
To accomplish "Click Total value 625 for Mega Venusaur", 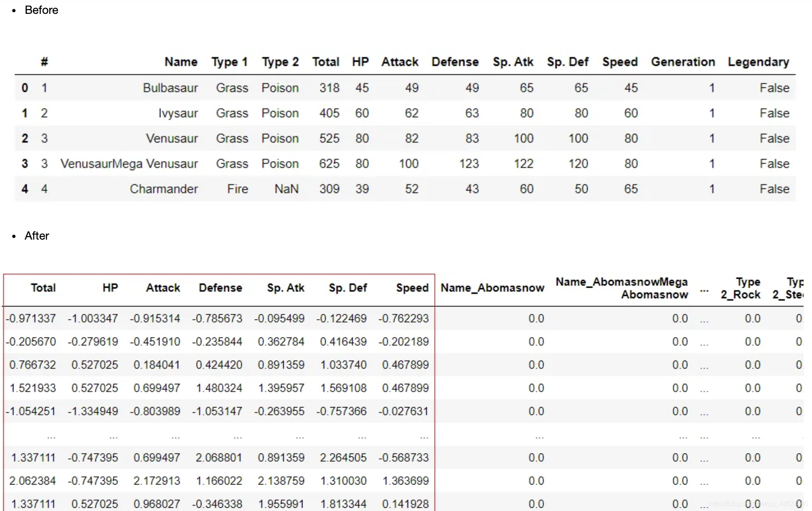I will [329, 163].
